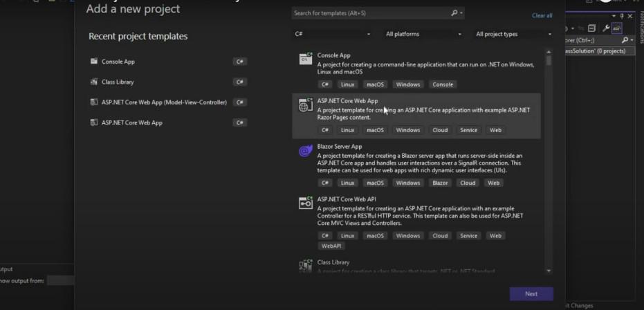
Task: Click the Console App template icon
Action: [305, 59]
